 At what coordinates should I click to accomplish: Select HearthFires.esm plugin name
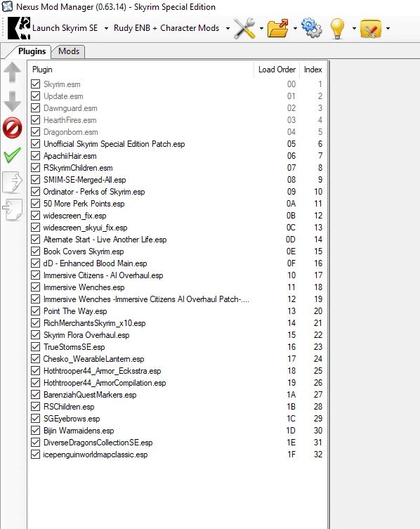pos(70,120)
